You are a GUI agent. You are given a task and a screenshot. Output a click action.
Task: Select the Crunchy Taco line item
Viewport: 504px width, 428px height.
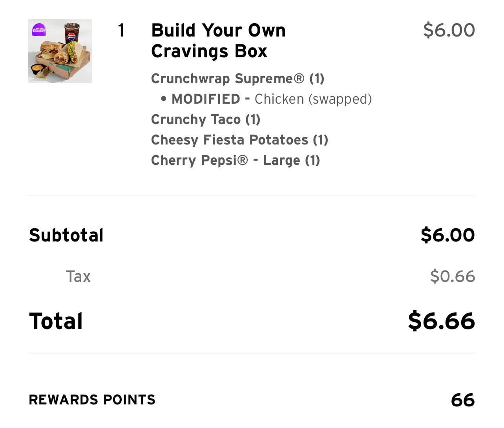(x=206, y=119)
